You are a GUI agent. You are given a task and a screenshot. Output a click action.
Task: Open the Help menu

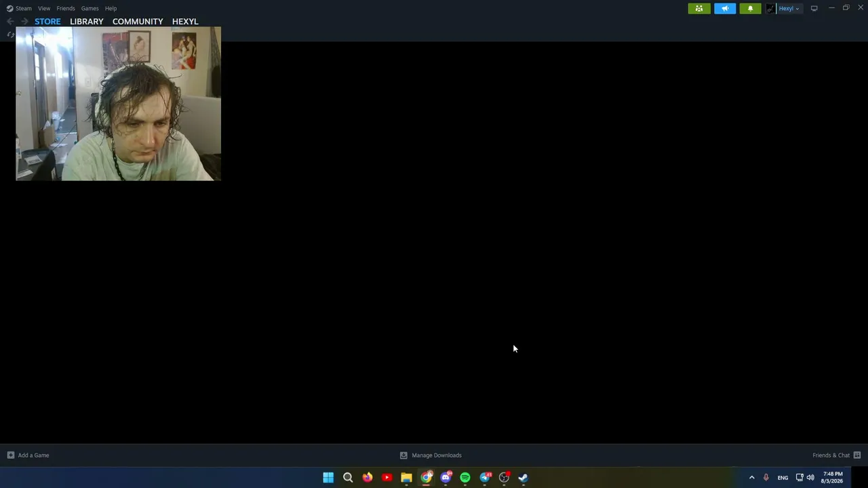[111, 8]
